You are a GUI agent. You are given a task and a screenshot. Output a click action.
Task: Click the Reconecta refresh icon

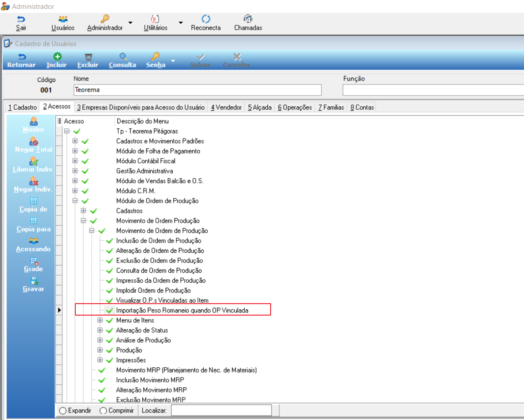point(206,19)
